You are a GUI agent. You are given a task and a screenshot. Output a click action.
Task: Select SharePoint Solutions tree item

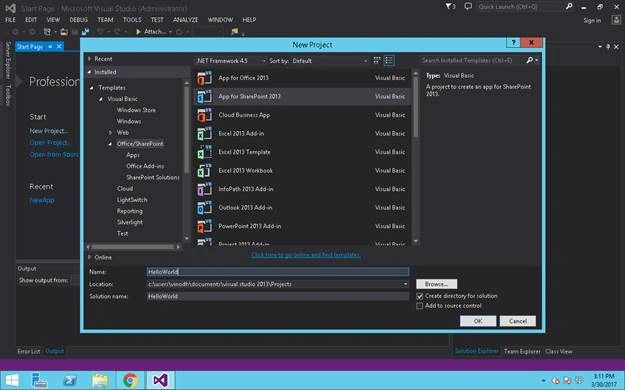pyautogui.click(x=153, y=177)
